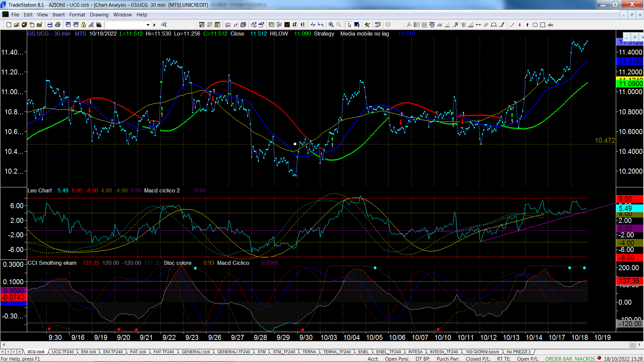Switch to the INTESA tab
The image size is (644, 362).
(416, 352)
